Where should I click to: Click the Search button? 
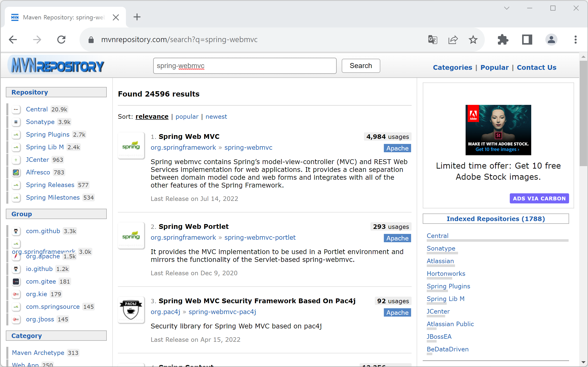[x=361, y=66]
